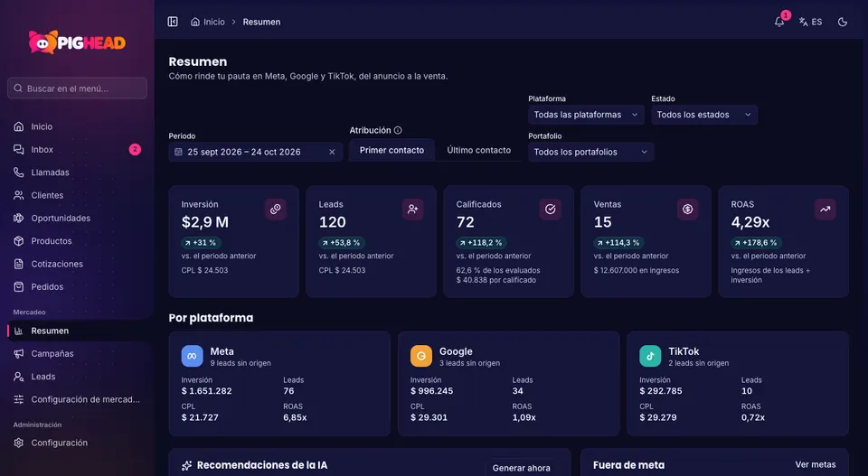The image size is (868, 476).
Task: Expand the Todas las plataformas dropdown
Action: 586,115
